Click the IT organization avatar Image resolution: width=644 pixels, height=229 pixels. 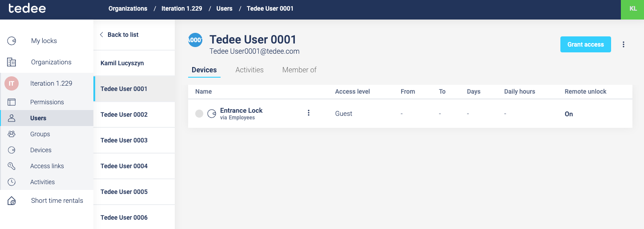(x=12, y=83)
